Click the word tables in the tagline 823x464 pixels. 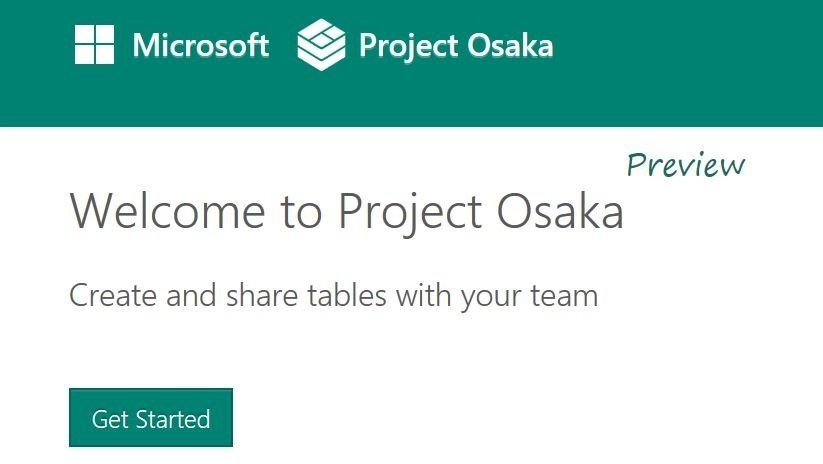pos(347,295)
